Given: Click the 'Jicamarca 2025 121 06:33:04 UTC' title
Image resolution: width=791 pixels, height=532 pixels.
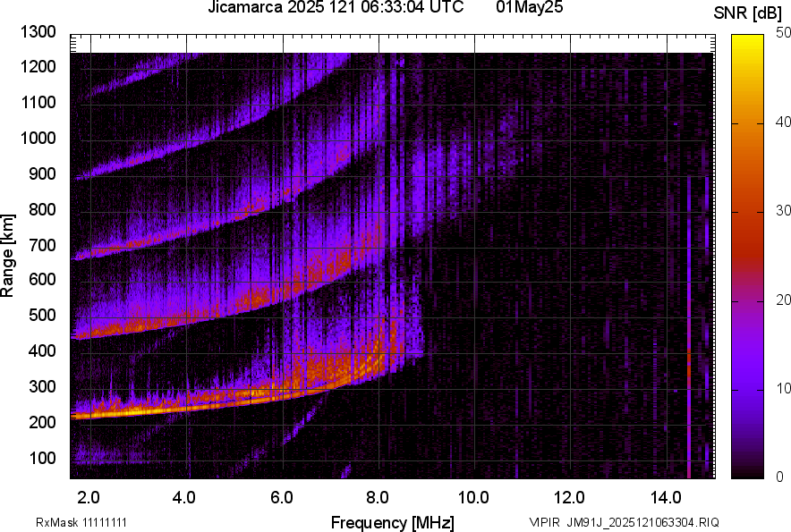Looking at the screenshot, I should pyautogui.click(x=335, y=8).
